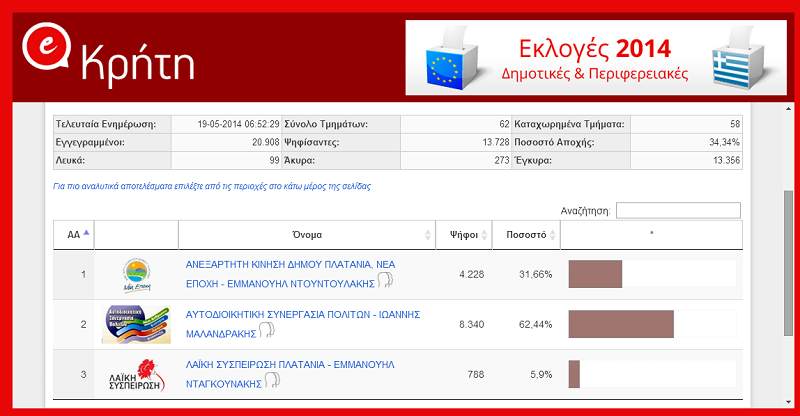The height and width of the screenshot is (416, 800).
Task: Click the Ποσοστό Αποχής value 34,34%
Action: point(724,142)
